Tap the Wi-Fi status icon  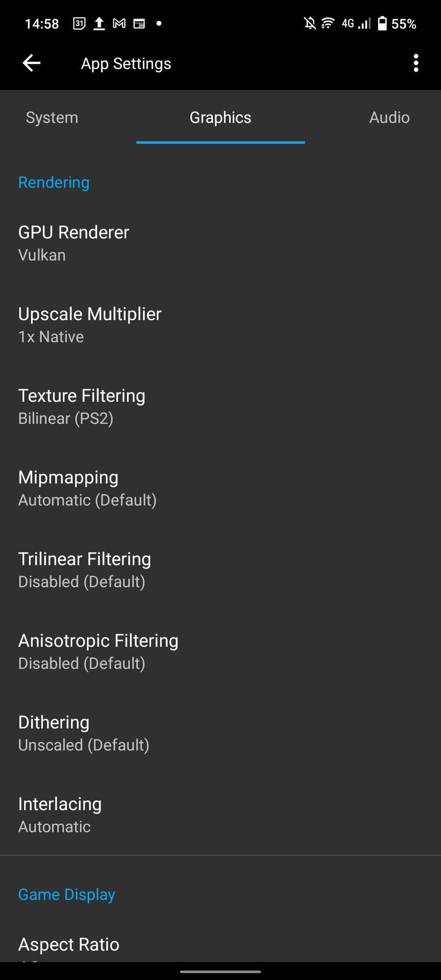click(x=328, y=23)
